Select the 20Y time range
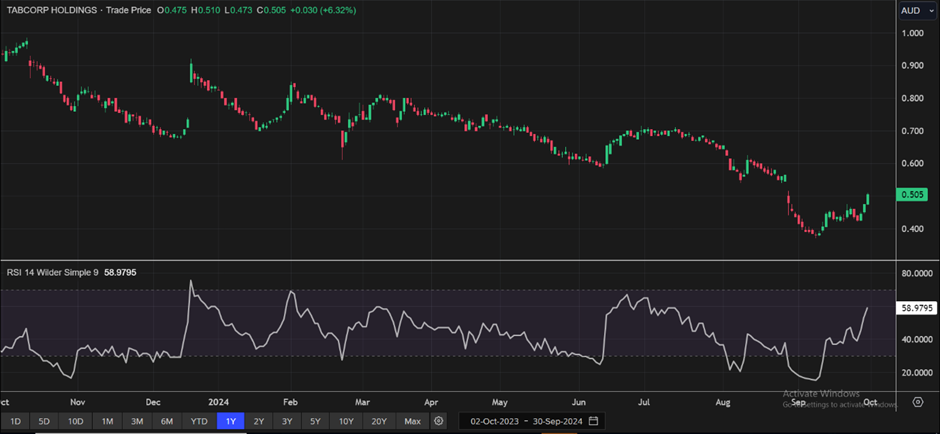The height and width of the screenshot is (434, 940). 379,421
